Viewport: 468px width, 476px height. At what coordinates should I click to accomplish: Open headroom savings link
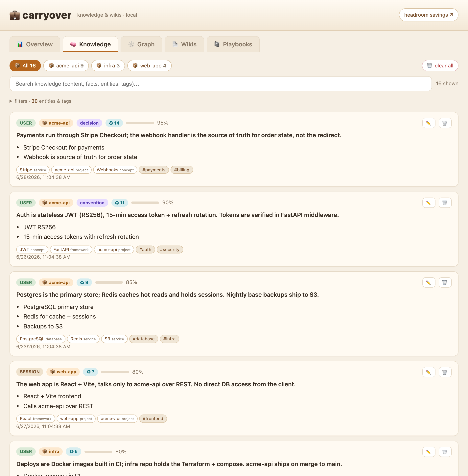click(x=428, y=15)
